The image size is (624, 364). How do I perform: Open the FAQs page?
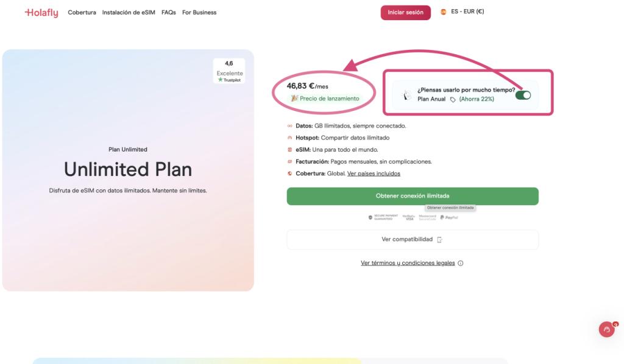169,12
